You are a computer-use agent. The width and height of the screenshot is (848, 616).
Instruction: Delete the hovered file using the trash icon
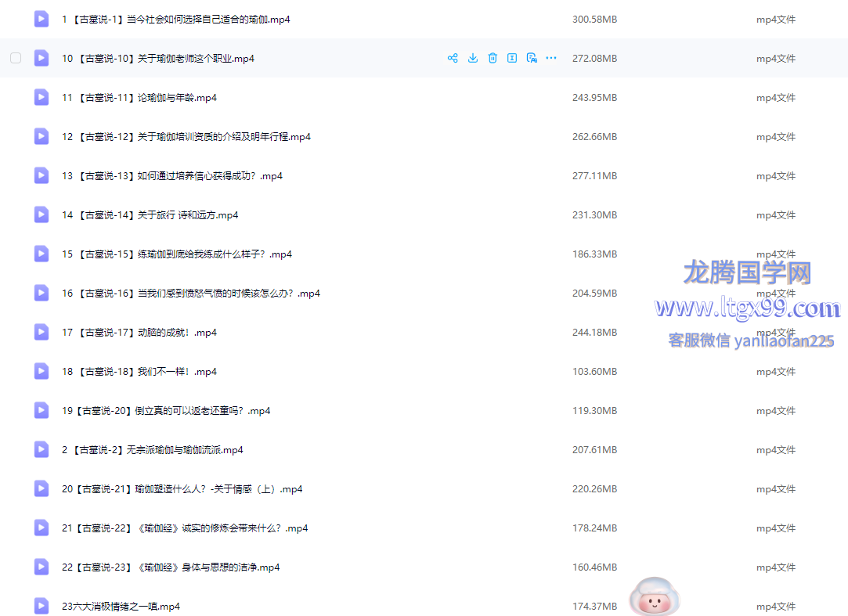click(493, 58)
